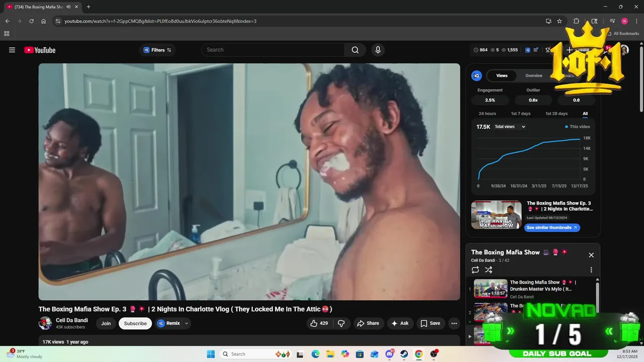Screen dimensions: 644x362
Task: Expand Remix button dropdown arrow
Action: (187, 323)
